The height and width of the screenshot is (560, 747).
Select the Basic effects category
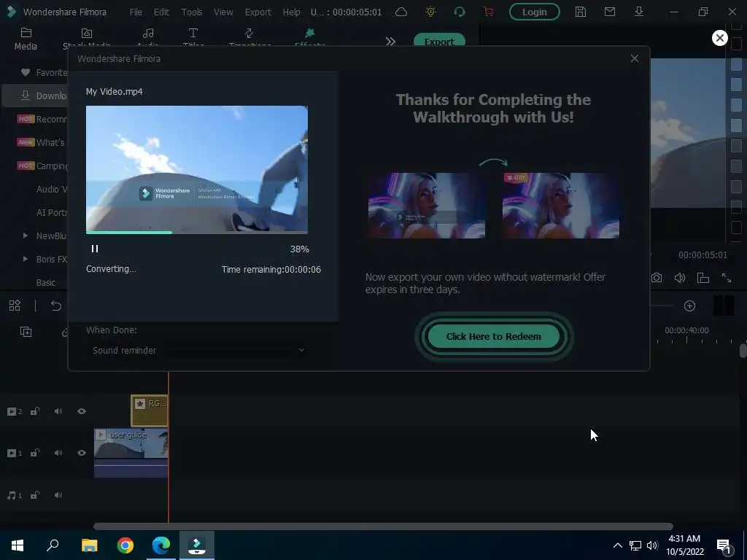[x=46, y=282]
